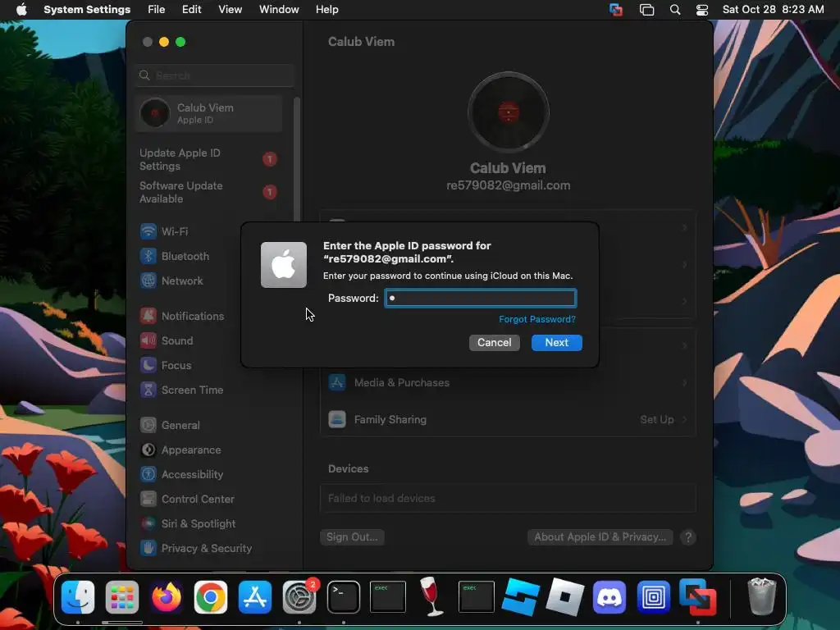Screen dimensions: 840x630
Task: Open Launchpad from the Dock
Action: (122, 597)
